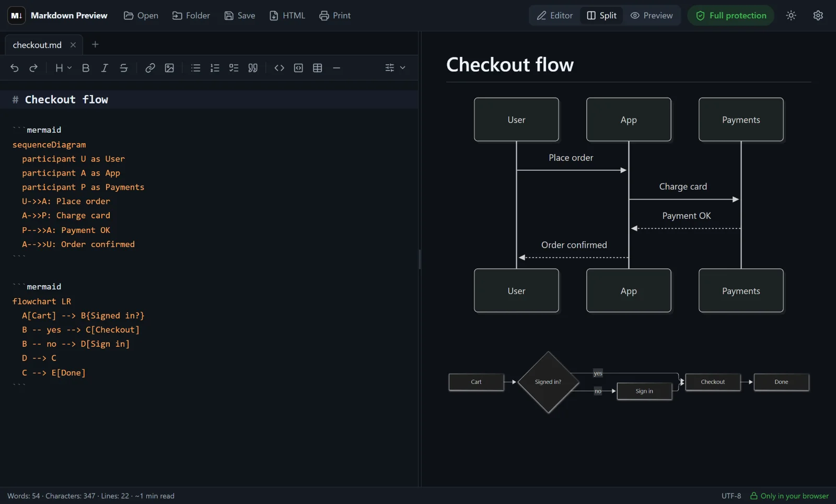The image size is (836, 504).
Task: Open settings with the gear icon
Action: pos(818,16)
